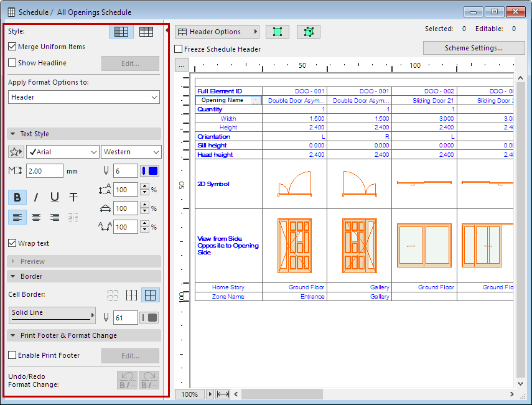Enable Freeze Schedule Header
532x405 pixels.
point(179,49)
